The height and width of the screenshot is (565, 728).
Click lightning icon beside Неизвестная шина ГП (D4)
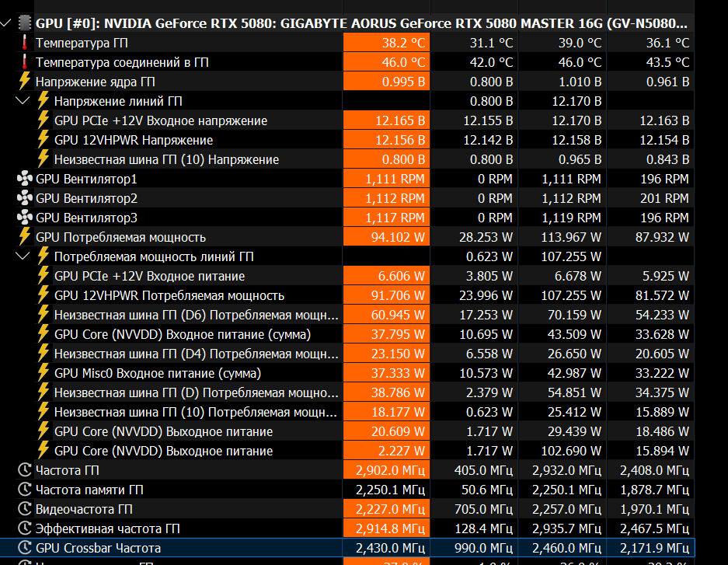[x=44, y=354]
